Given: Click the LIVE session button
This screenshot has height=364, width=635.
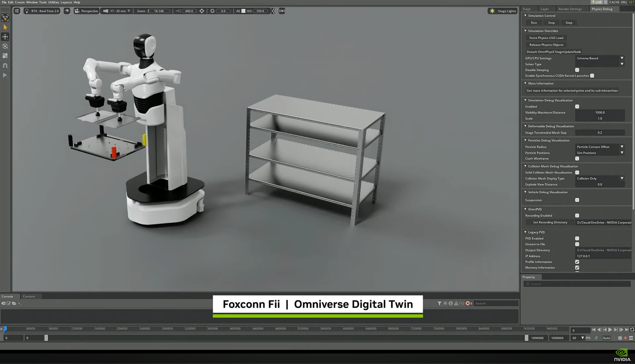Looking at the screenshot, I should coord(598,2).
